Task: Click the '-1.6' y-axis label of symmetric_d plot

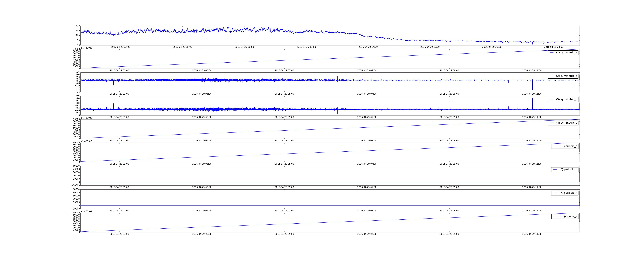Action: pos(78,92)
